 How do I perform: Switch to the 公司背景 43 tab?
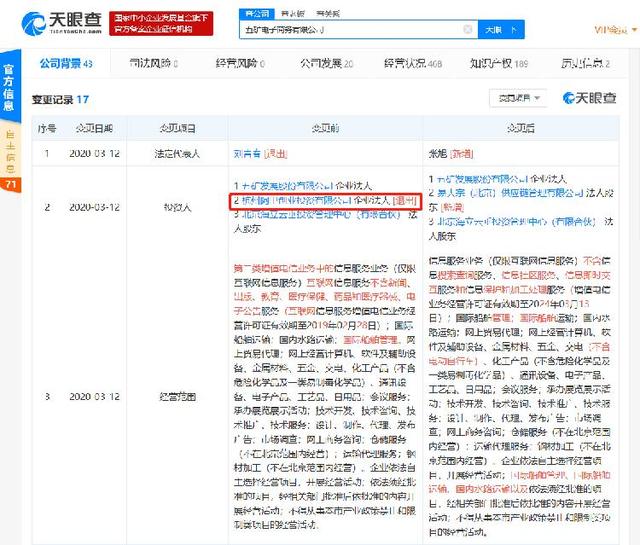66,63
